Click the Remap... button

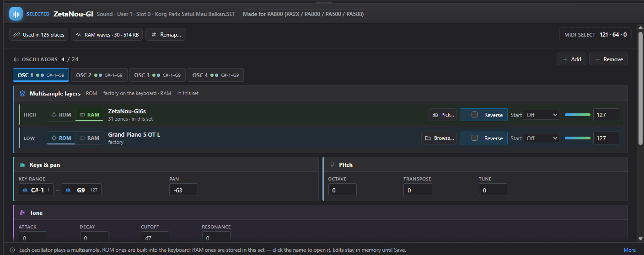(166, 35)
